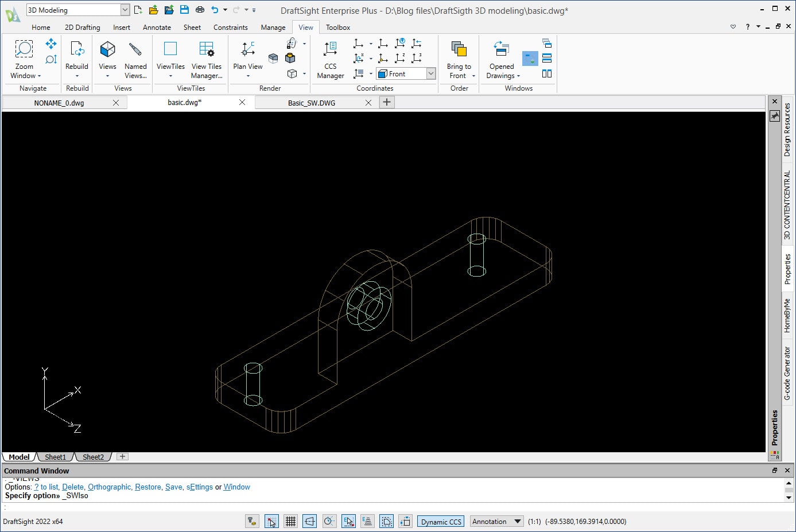The width and height of the screenshot is (796, 532).
Task: Open the Annotation scale dropdown
Action: (497, 521)
